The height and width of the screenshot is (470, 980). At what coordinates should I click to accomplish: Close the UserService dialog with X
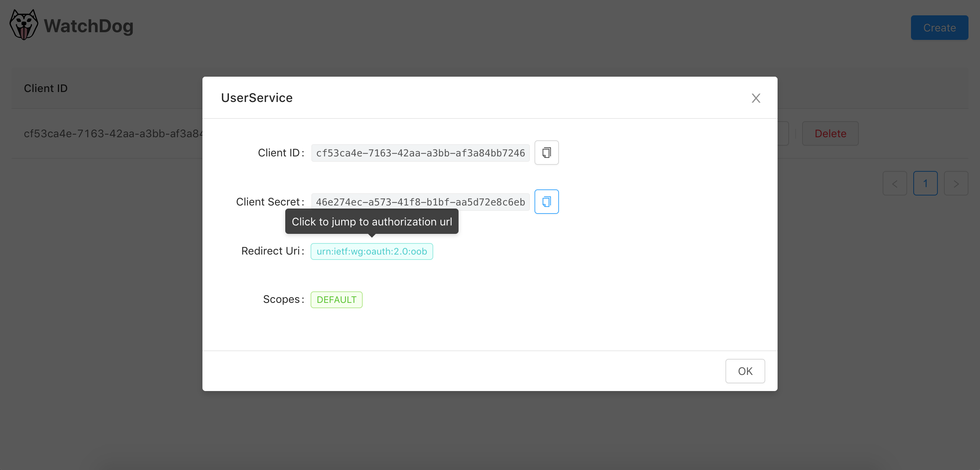click(x=756, y=98)
